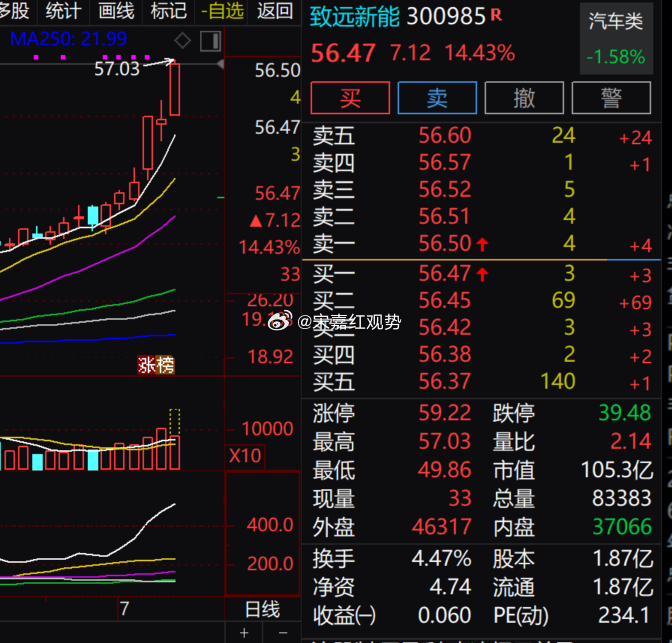The image size is (672, 643).
Task: Click the red 买 buy button
Action: click(350, 98)
